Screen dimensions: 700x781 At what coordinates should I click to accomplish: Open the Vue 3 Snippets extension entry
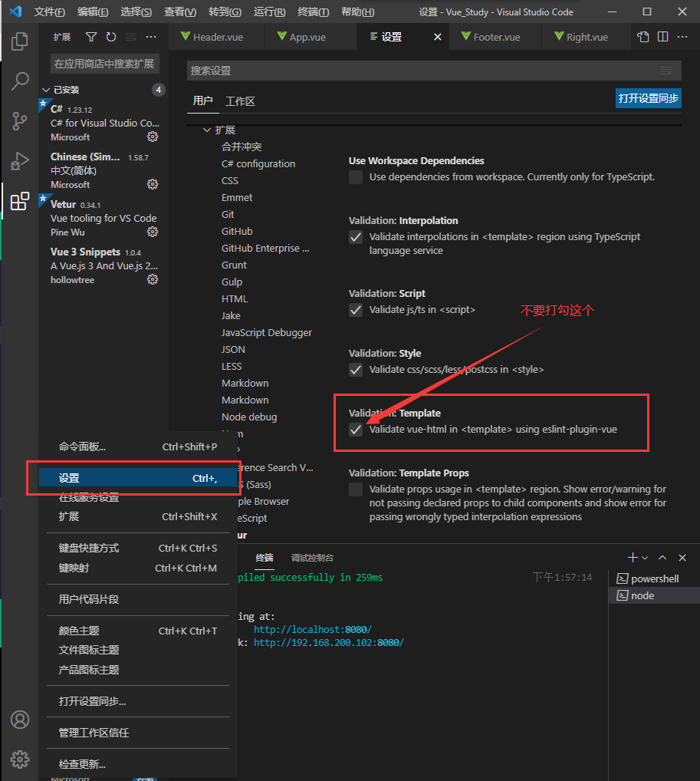click(x=104, y=265)
